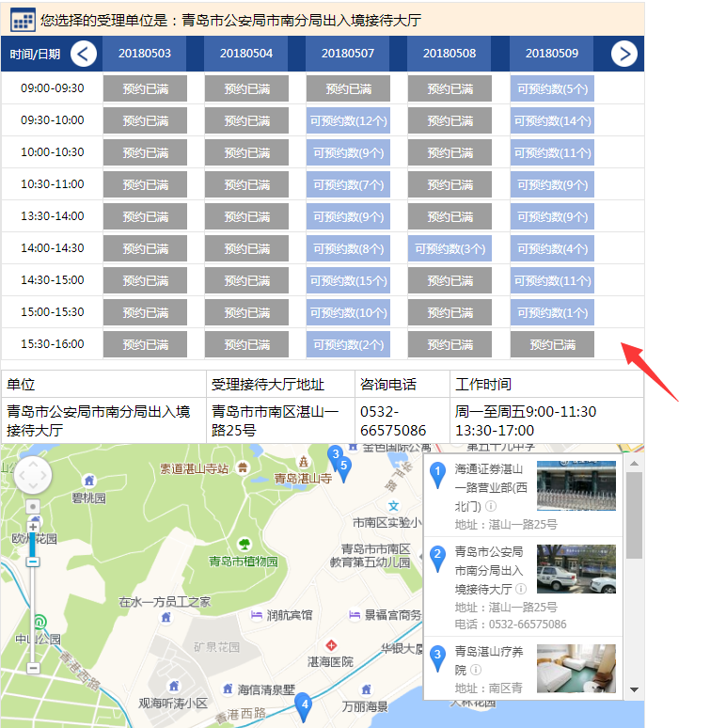
Task: Click the results list scrollbar down arrow
Action: tap(634, 690)
